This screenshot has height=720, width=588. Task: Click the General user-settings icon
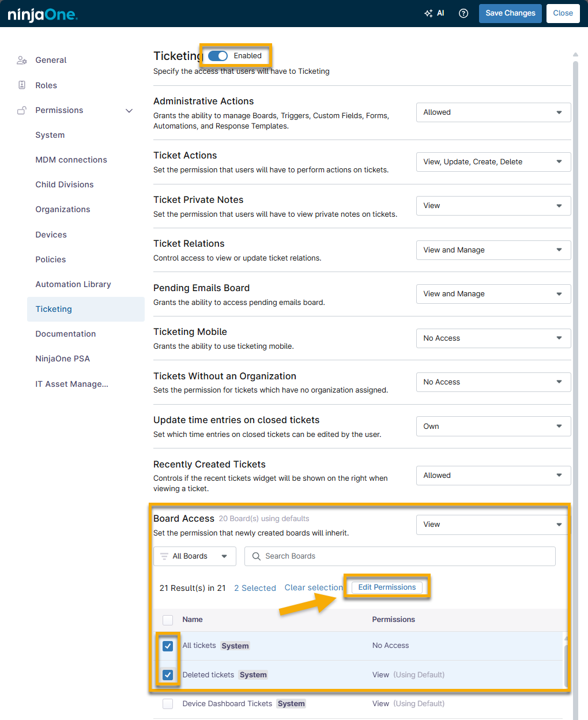(x=22, y=60)
